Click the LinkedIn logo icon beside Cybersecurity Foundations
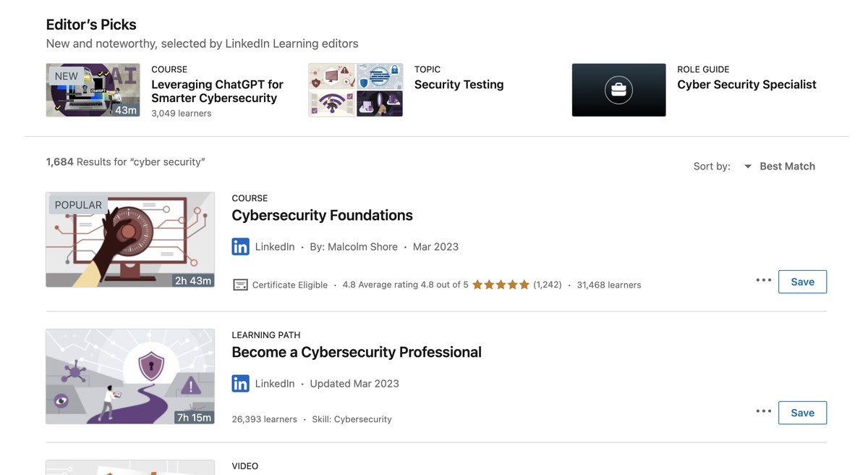Viewport: 868px width, 475px height. coord(240,246)
